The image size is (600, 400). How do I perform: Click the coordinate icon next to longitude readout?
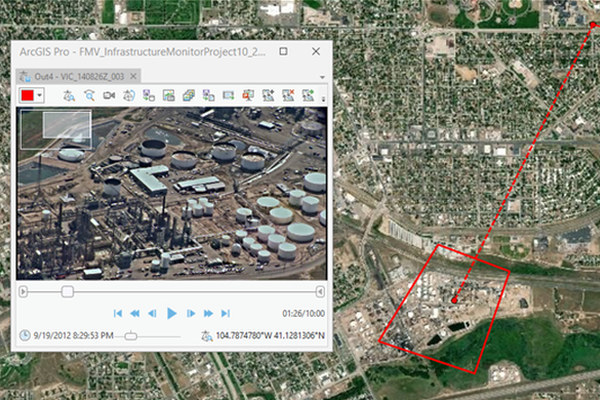click(x=205, y=336)
